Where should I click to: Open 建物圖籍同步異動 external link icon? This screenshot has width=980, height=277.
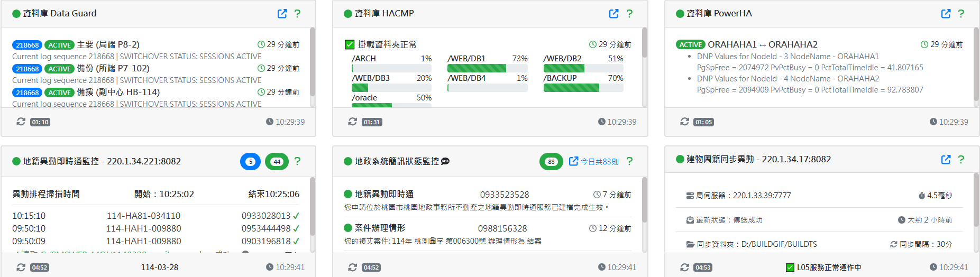(946, 160)
